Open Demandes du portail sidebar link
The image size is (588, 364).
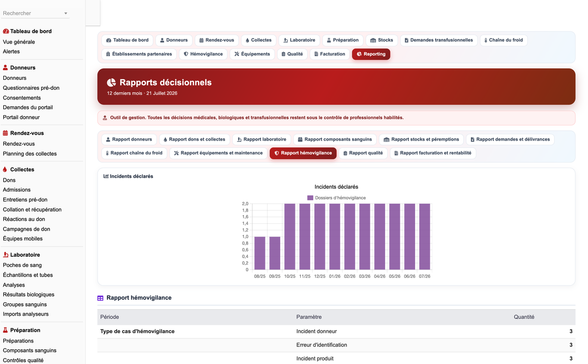[28, 107]
